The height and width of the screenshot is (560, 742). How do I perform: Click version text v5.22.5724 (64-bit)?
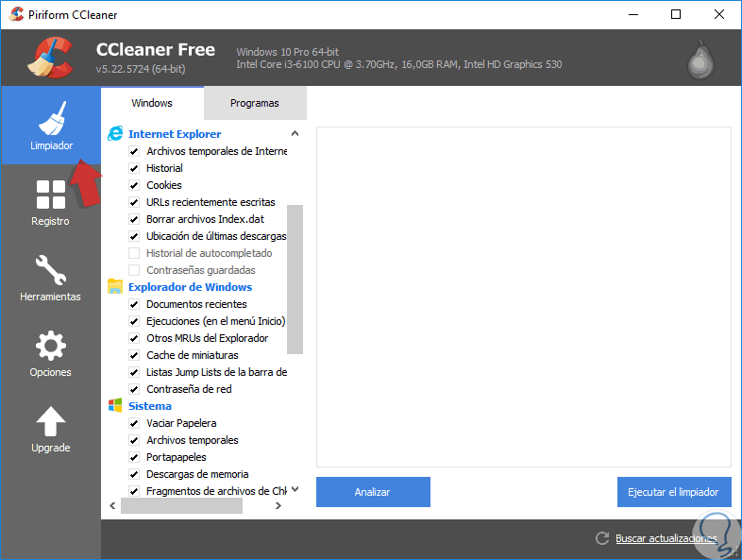point(141,69)
